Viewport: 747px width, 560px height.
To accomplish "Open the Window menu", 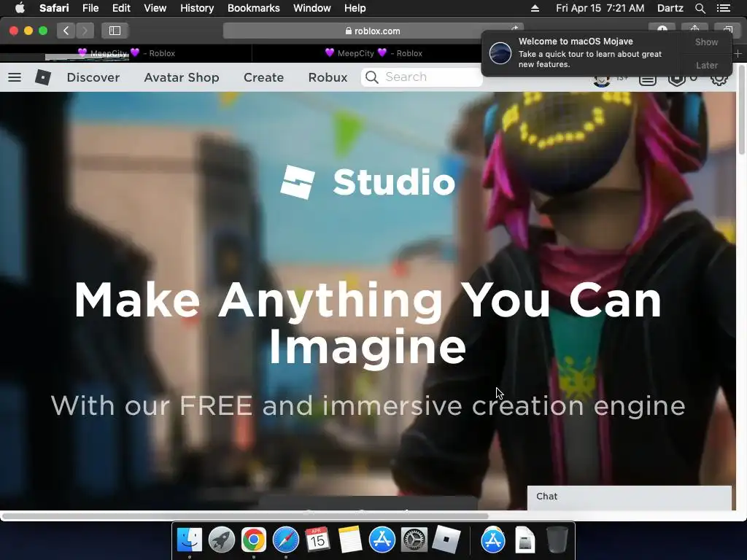I will click(311, 8).
